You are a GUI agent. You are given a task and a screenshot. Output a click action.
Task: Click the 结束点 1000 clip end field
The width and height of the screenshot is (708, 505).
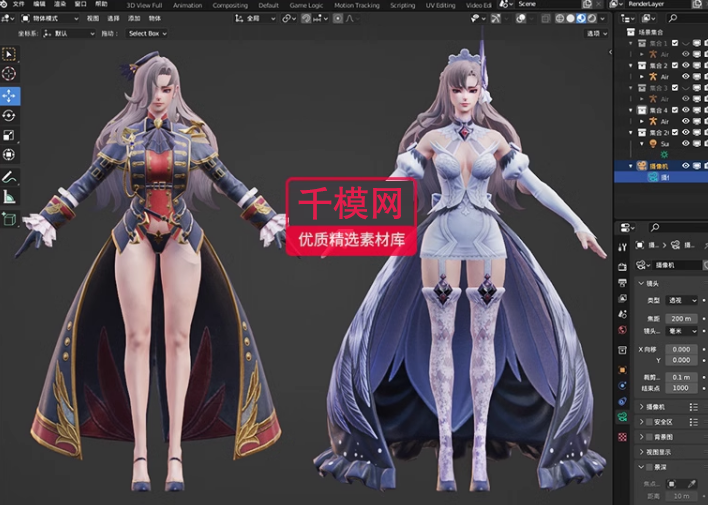(681, 388)
